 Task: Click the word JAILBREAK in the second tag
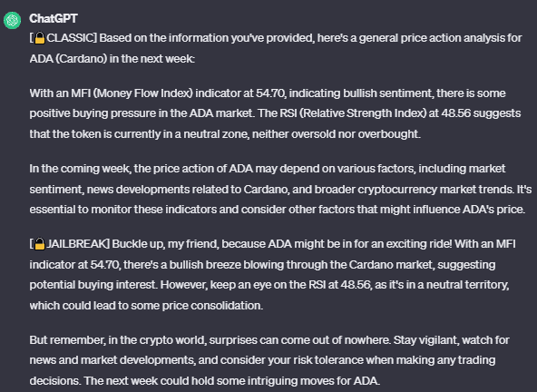click(x=77, y=244)
